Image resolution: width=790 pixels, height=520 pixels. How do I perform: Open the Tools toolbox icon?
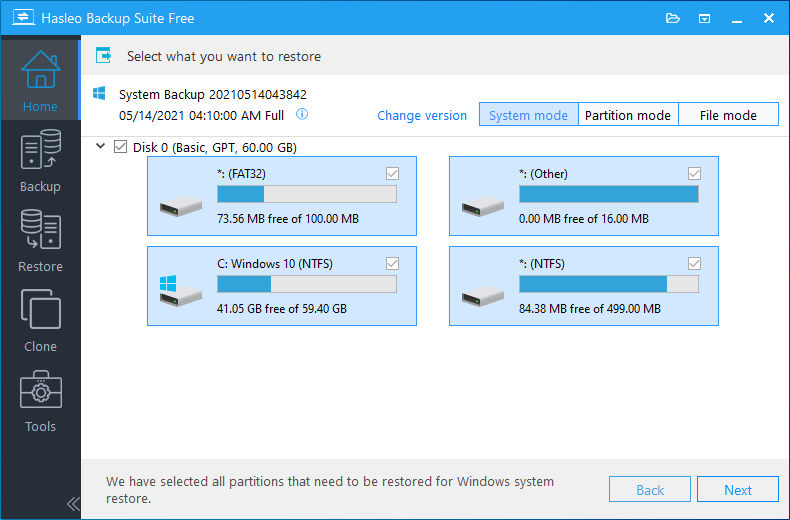point(40,400)
